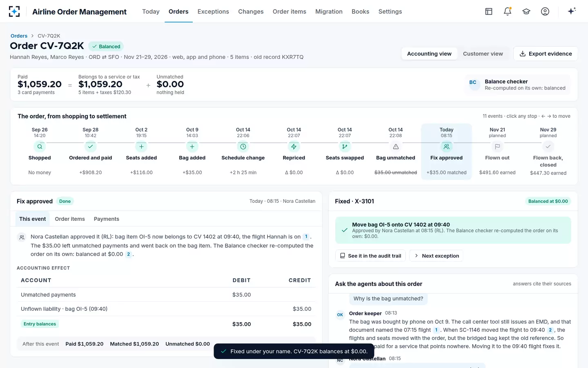Open the Migration nav item
Screen dimensions: 588x368
pos(329,11)
